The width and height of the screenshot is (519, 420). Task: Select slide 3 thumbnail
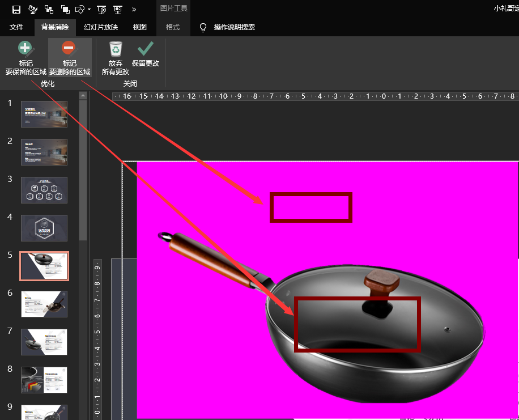click(x=44, y=190)
